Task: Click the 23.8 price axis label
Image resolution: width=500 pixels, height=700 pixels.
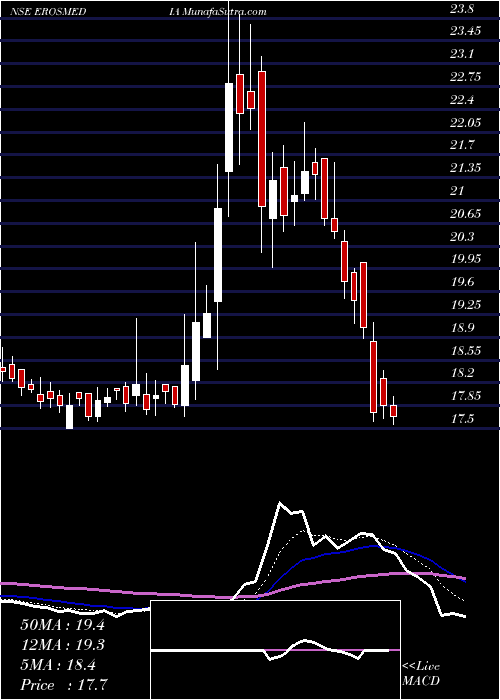Action: coord(462,8)
